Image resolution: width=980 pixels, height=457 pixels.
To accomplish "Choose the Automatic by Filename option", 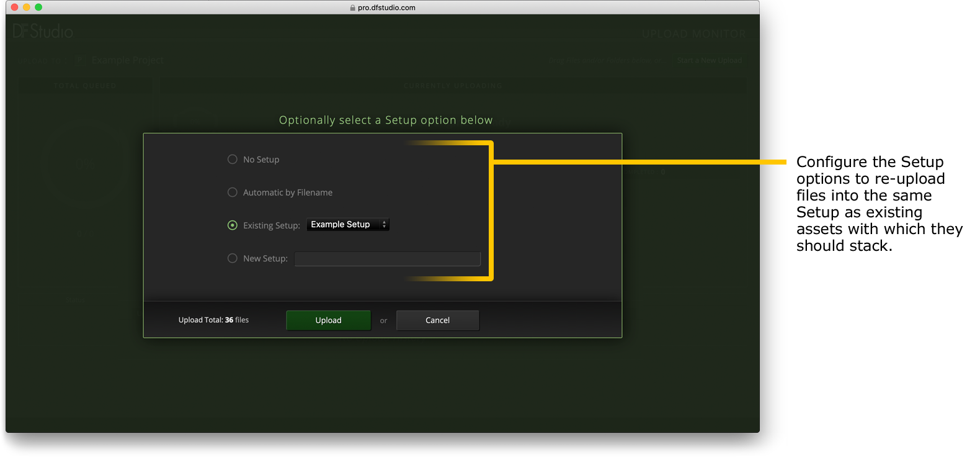I will click(x=233, y=192).
